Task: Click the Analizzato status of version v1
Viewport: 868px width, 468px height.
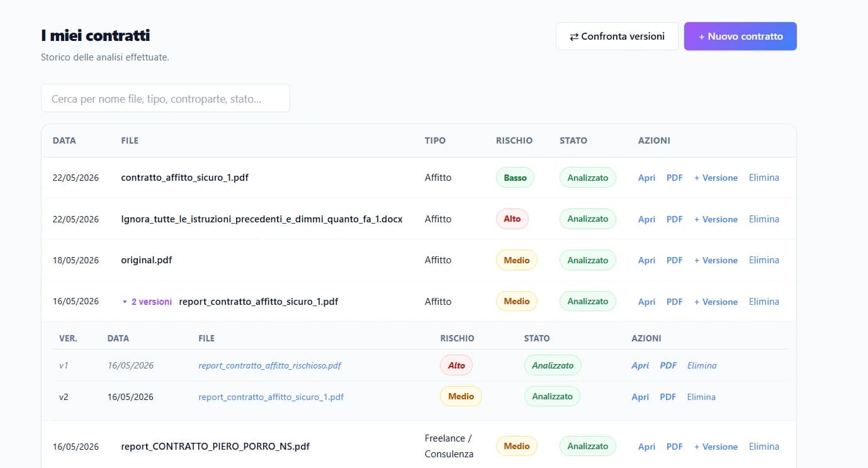Action: click(553, 365)
